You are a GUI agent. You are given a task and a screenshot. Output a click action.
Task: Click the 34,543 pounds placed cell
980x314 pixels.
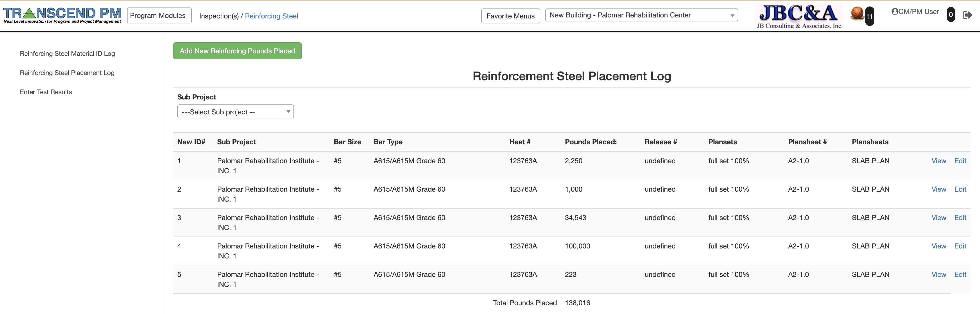[575, 218]
